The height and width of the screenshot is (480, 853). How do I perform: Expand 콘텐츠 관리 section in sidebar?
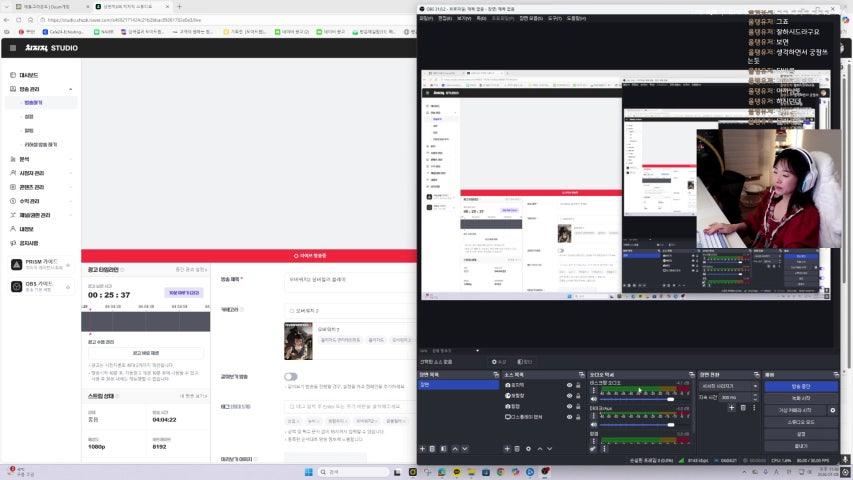[71, 187]
